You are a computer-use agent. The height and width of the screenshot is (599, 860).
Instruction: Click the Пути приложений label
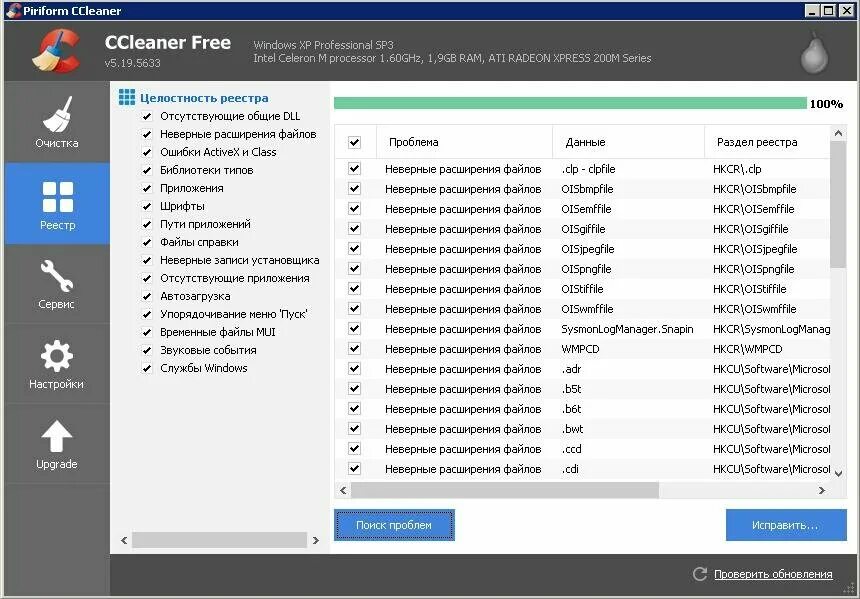coord(205,224)
